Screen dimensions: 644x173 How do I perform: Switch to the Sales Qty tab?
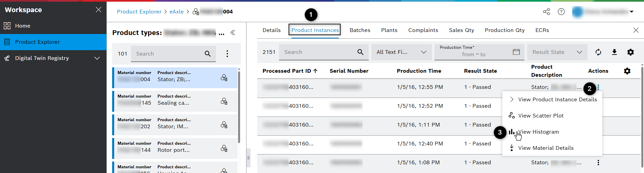pyautogui.click(x=461, y=30)
